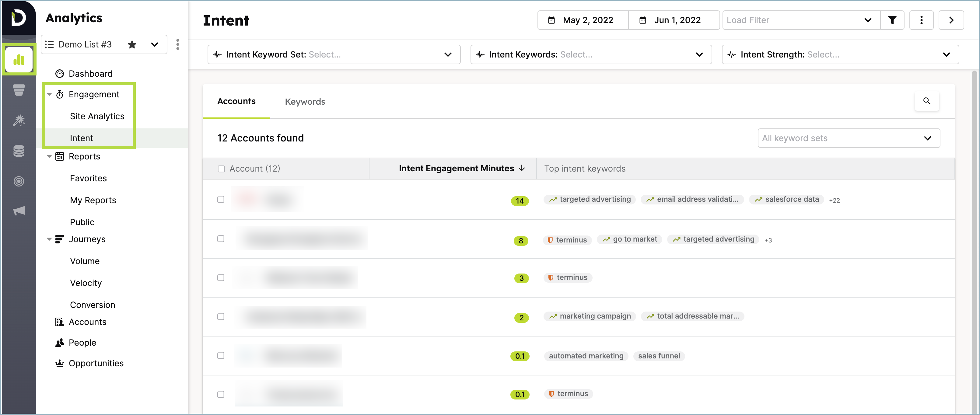Star Demo List #3 as favorite
The image size is (980, 415).
point(132,44)
